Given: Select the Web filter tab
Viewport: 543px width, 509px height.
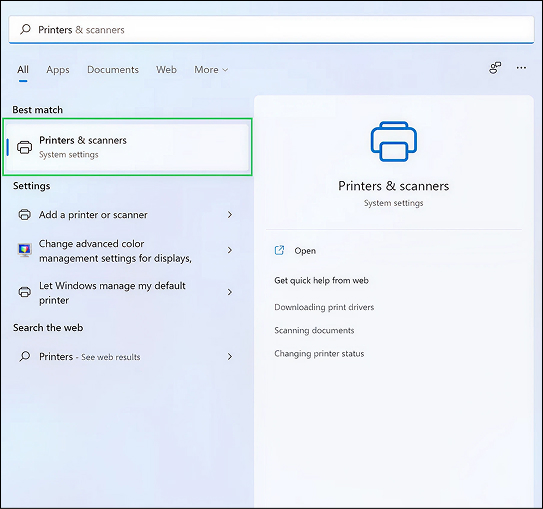Looking at the screenshot, I should coord(166,70).
